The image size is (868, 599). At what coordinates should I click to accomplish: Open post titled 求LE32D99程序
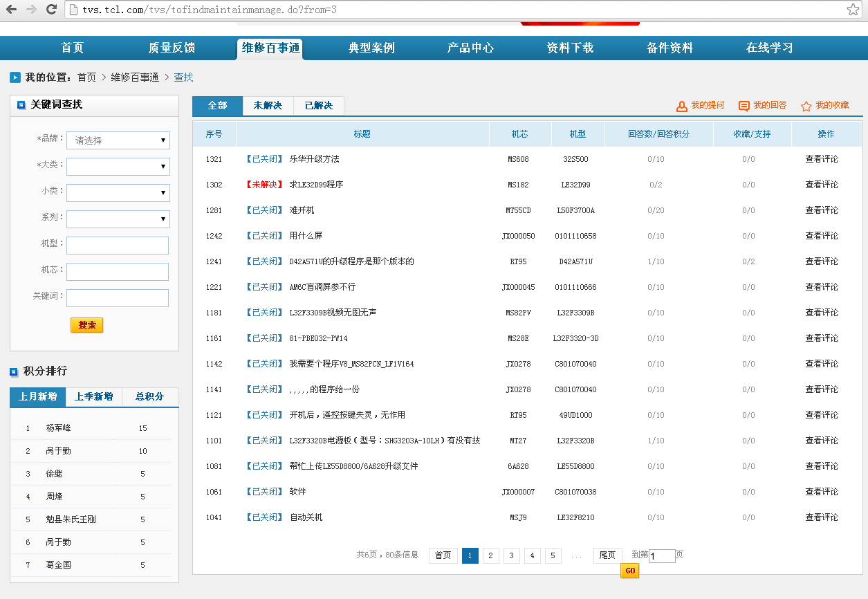316,185
